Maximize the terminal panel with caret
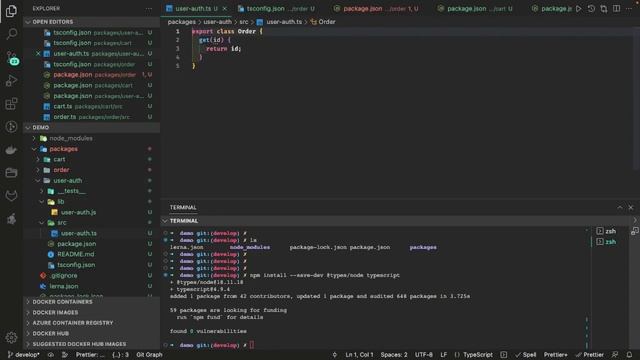Screen dimensions: 640x360 (x=620, y=207)
